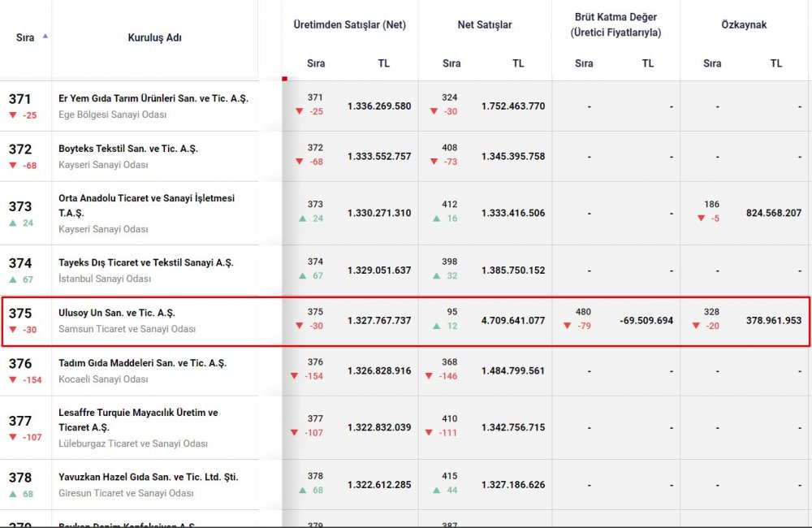Click Net Satışlar rank 408
Viewport: 812px width, 528px height.
450,147
